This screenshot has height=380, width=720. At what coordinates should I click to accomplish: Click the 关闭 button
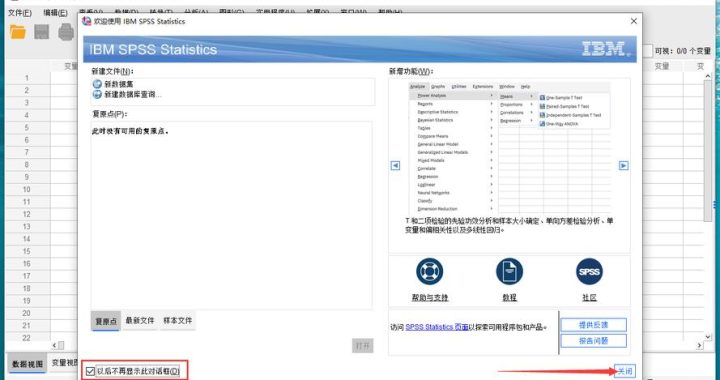click(x=625, y=371)
